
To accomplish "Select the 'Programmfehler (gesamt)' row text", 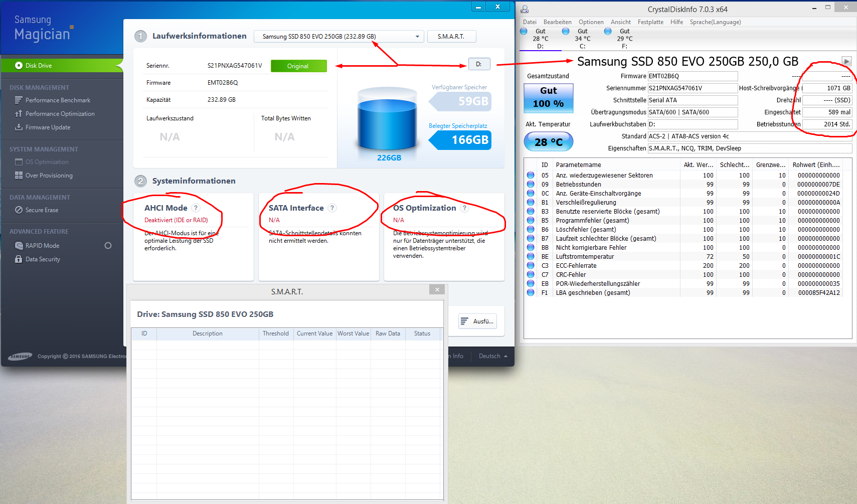I will point(592,221).
